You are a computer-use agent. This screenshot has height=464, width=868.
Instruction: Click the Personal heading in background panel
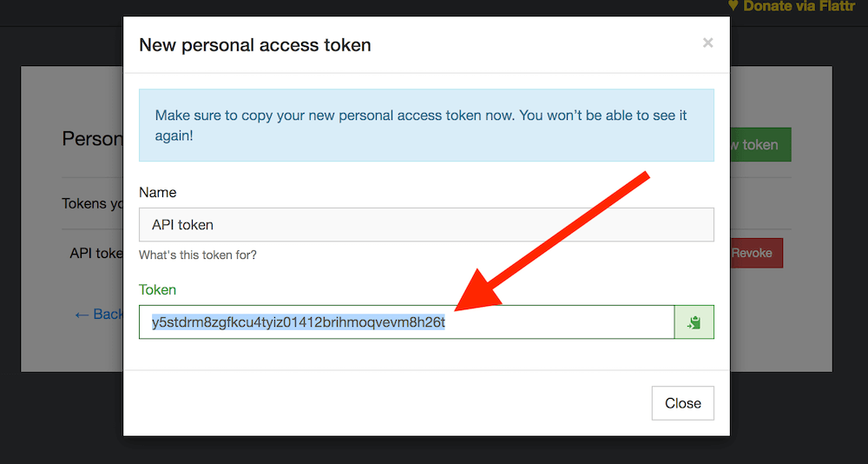[x=93, y=138]
